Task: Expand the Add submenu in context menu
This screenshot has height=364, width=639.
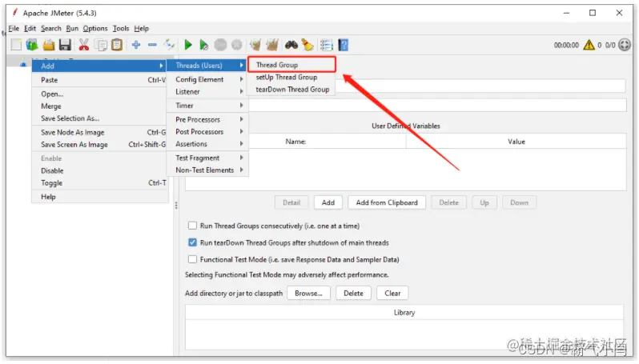Action: [99, 66]
